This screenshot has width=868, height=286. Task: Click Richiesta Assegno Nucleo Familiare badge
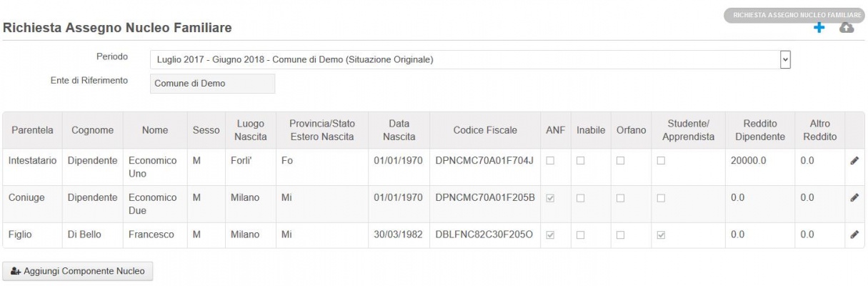(x=794, y=14)
